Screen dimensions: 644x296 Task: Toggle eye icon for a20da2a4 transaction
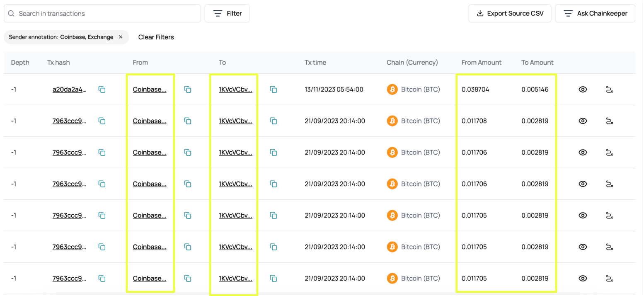click(x=583, y=89)
